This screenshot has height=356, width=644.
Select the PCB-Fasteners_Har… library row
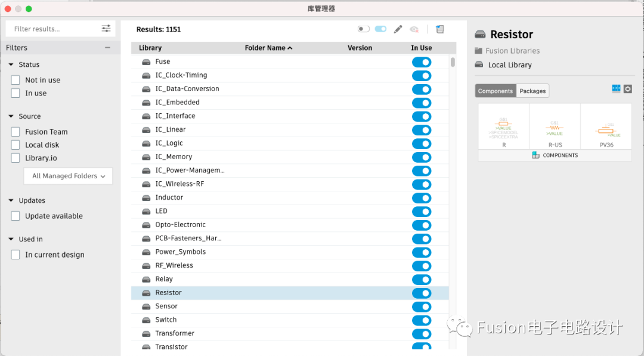tap(290, 239)
